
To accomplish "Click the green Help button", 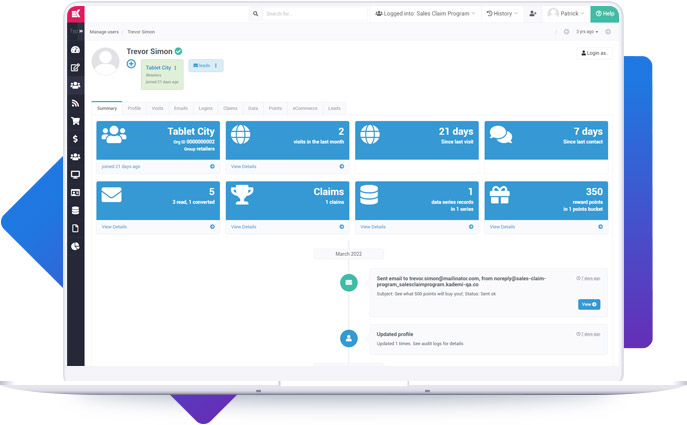I will click(604, 14).
